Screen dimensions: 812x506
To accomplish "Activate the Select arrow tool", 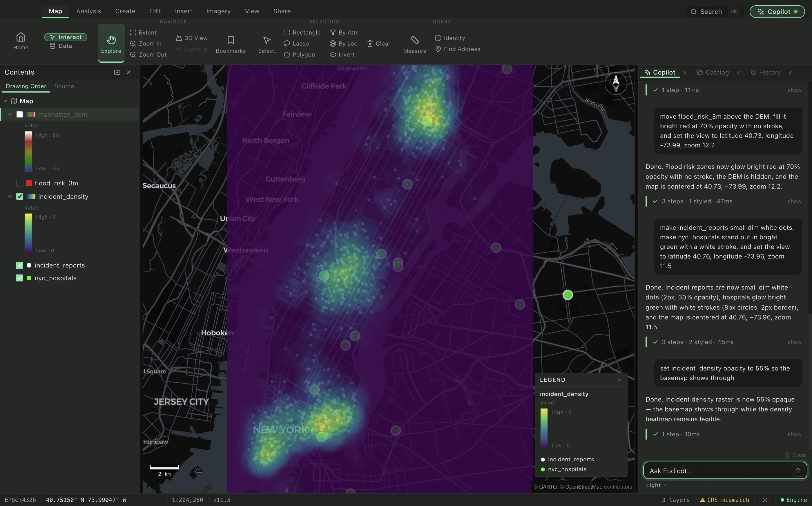I will [x=267, y=44].
